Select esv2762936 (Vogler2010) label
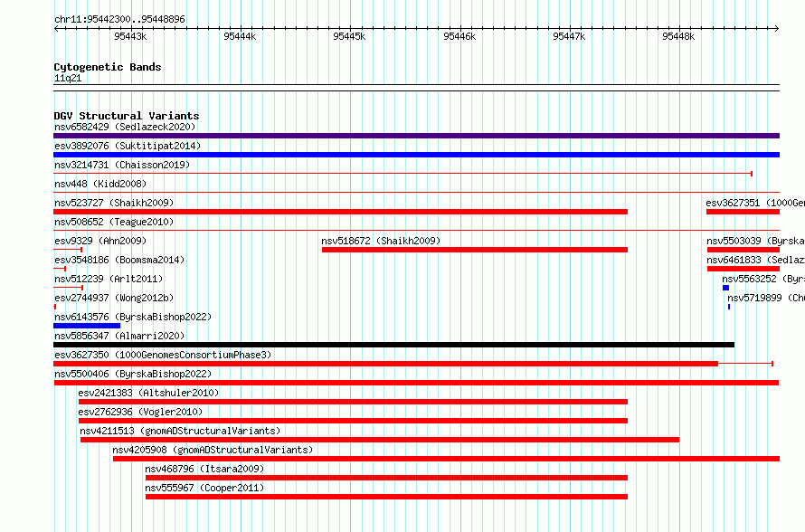 click(140, 412)
